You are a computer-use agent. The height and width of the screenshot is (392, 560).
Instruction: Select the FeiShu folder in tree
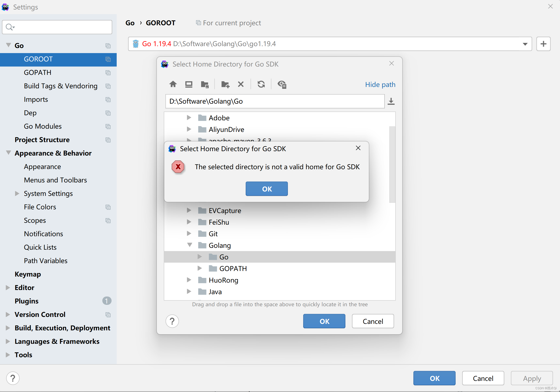(219, 222)
